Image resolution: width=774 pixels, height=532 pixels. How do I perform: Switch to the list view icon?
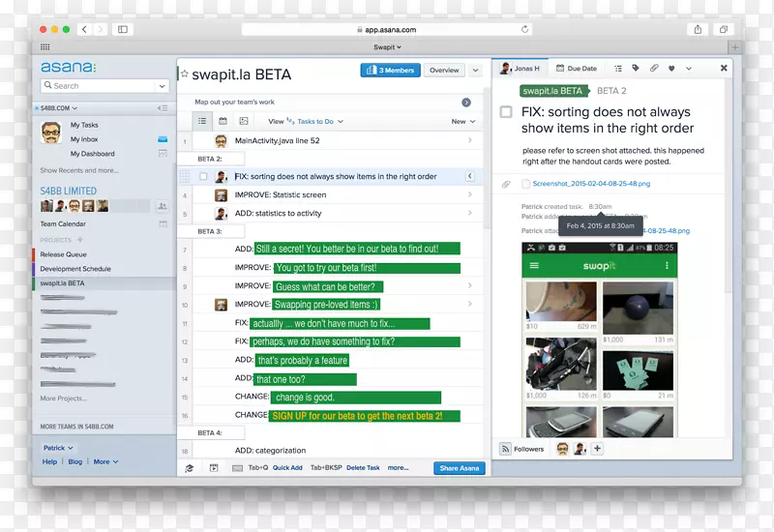point(201,121)
